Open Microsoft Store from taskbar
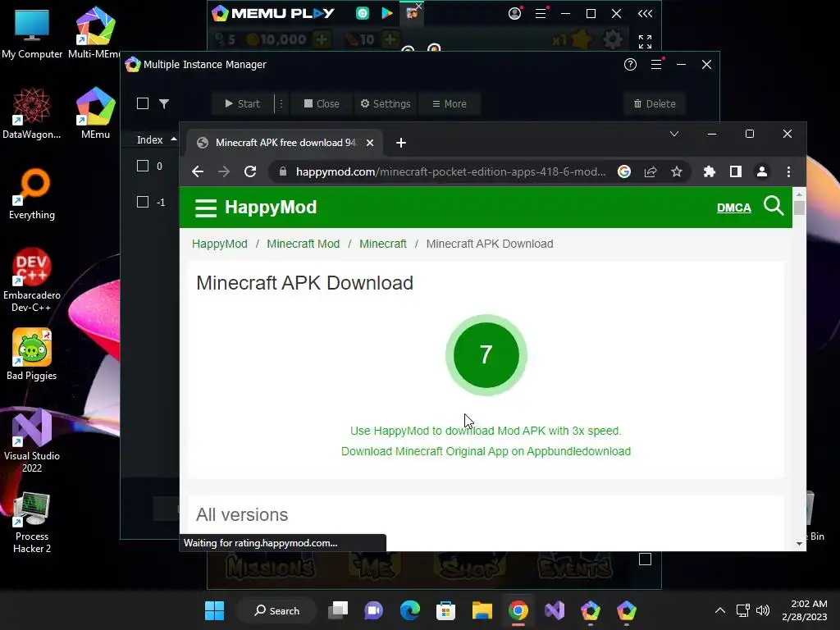This screenshot has height=630, width=840. [445, 610]
